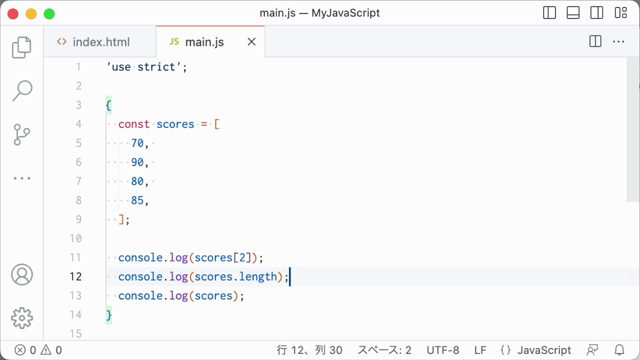Open the Explorer view in activity bar
This screenshot has width=640, height=360.
point(22,47)
